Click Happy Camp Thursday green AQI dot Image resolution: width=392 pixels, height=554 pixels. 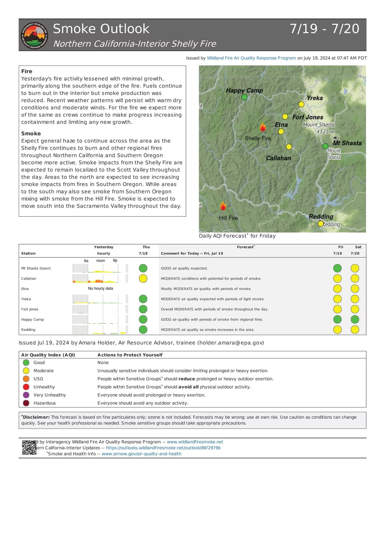point(143,319)
